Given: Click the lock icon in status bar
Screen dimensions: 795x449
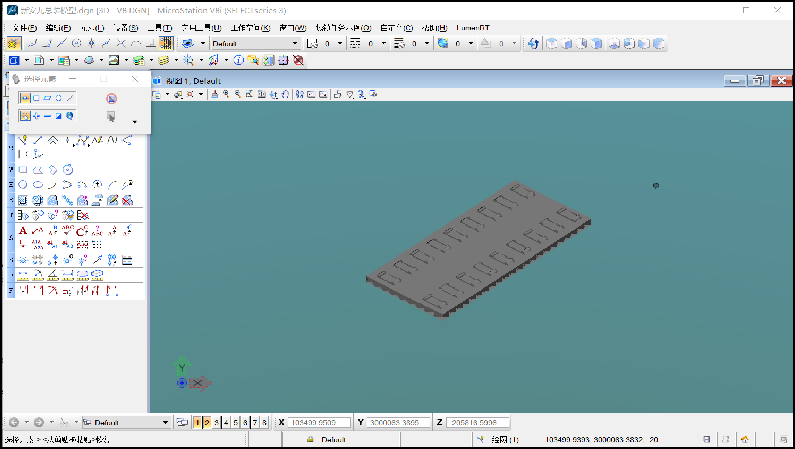Looking at the screenshot, I should [x=310, y=439].
